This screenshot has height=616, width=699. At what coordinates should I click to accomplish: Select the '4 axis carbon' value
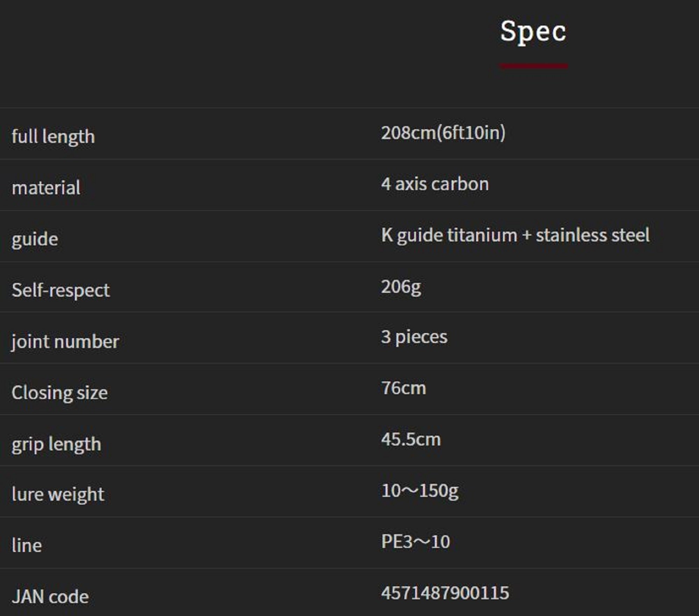(435, 184)
